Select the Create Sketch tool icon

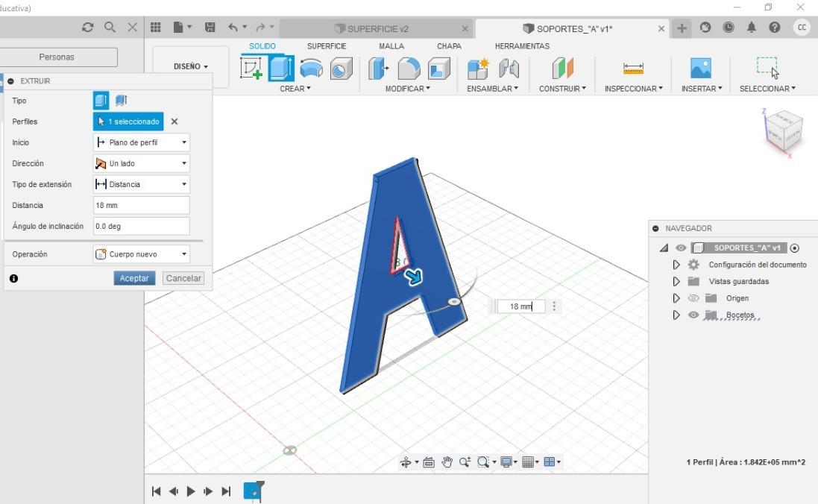click(x=251, y=69)
